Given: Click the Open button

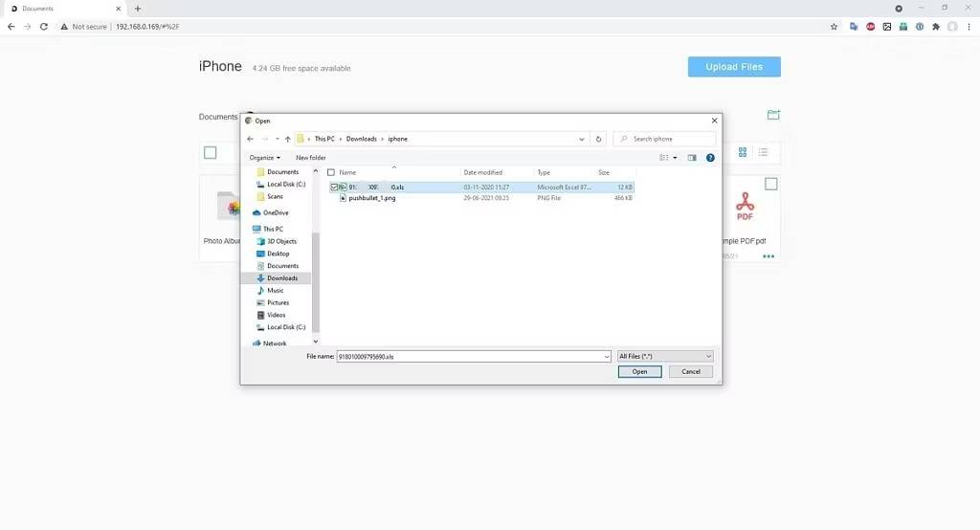Looking at the screenshot, I should pos(639,371).
